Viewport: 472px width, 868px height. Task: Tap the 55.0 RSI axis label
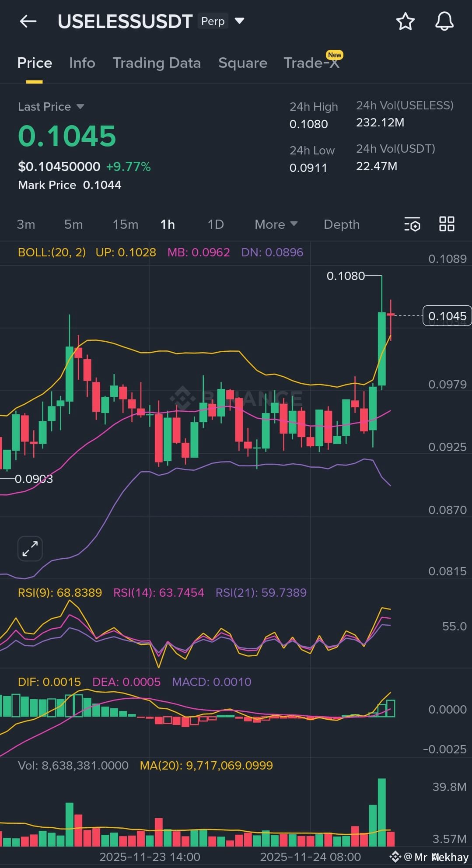tap(455, 626)
